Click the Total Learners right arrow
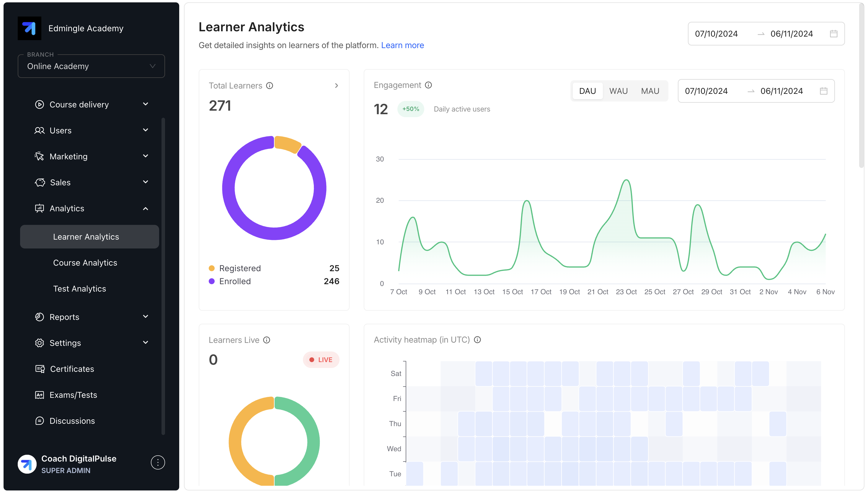This screenshot has height=494, width=868. (336, 86)
